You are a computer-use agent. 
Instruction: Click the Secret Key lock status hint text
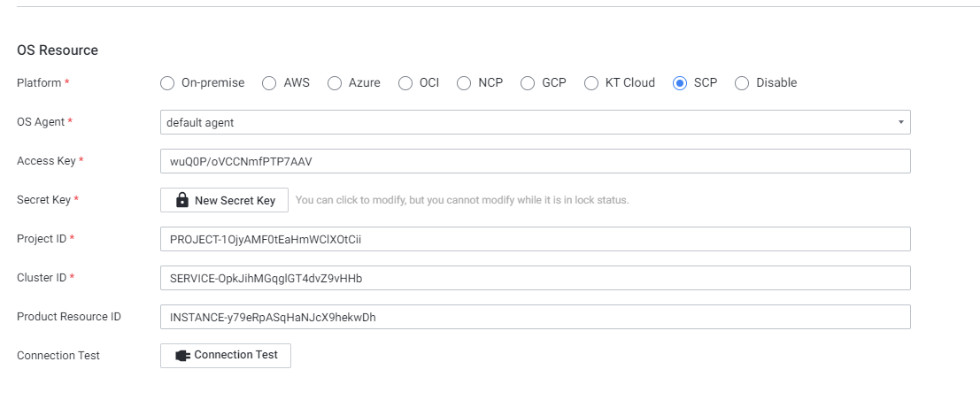[x=461, y=200]
